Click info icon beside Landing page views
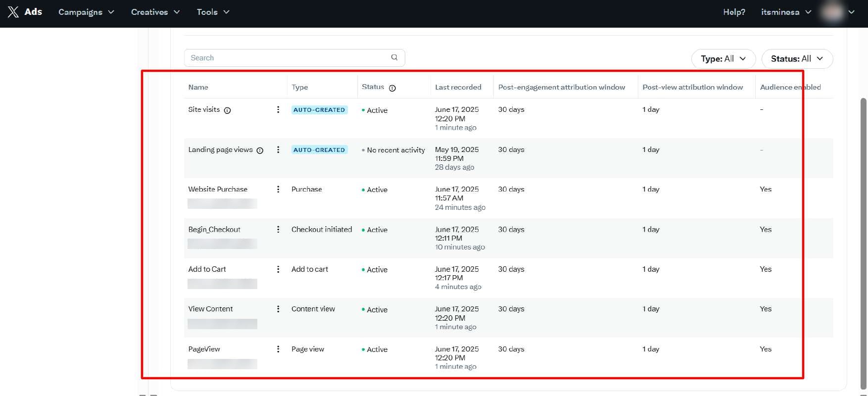The width and height of the screenshot is (868, 396). [260, 150]
